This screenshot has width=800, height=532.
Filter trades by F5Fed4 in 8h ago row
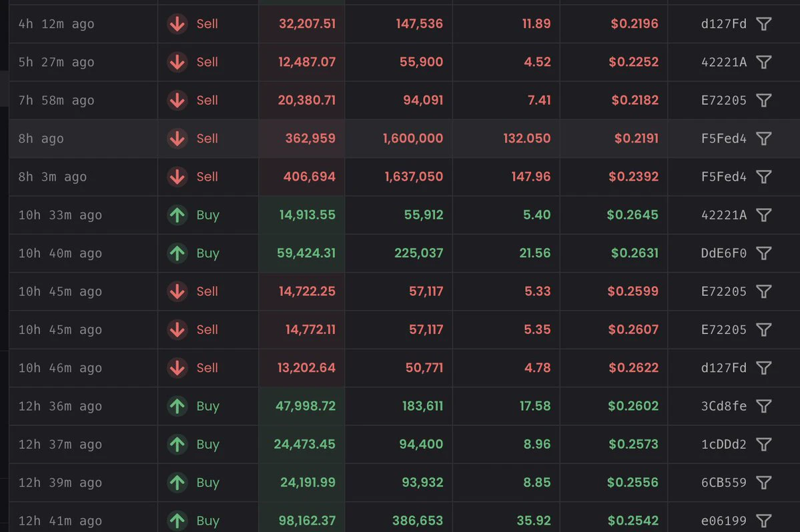point(763,139)
